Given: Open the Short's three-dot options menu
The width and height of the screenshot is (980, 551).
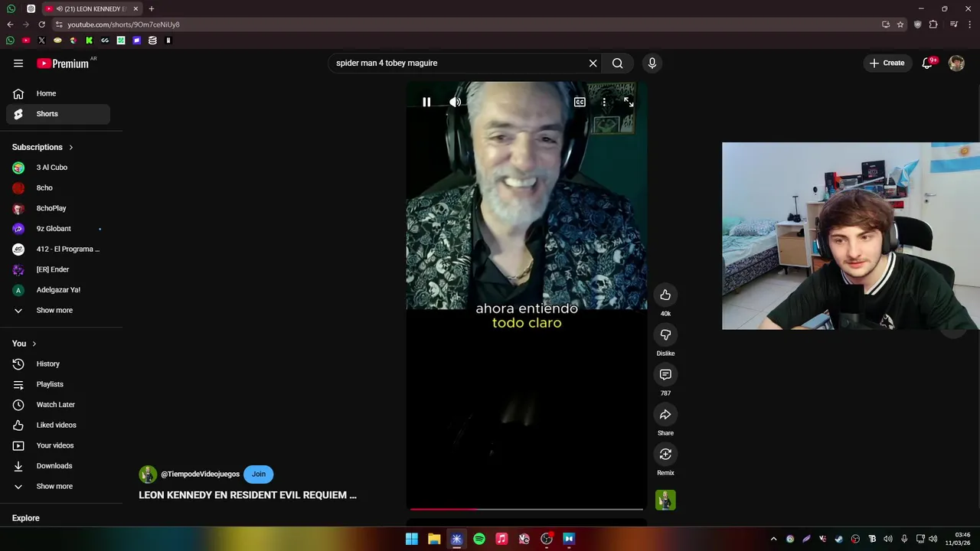Looking at the screenshot, I should tap(604, 102).
